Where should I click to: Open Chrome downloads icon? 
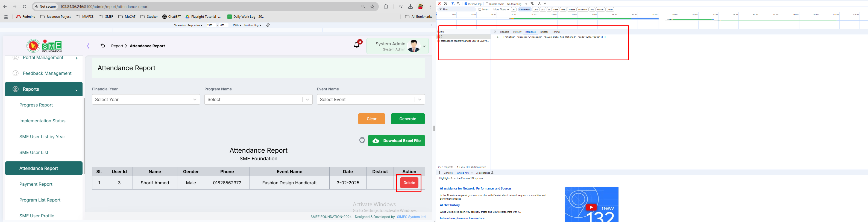[410, 6]
